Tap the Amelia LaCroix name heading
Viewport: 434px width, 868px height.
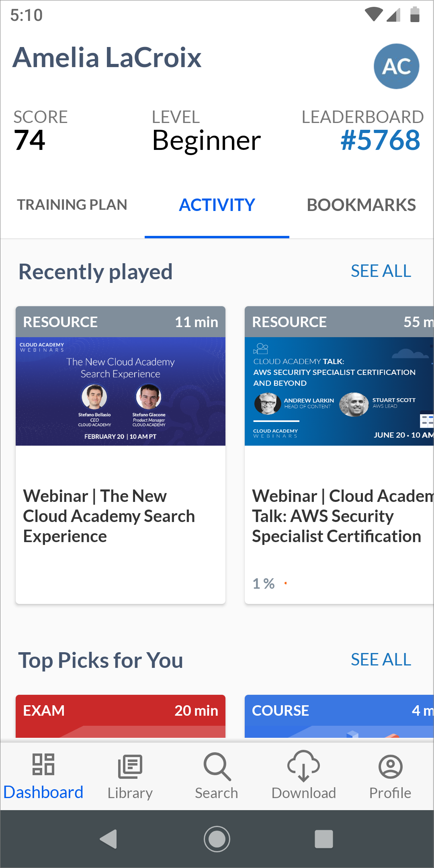coord(107,57)
